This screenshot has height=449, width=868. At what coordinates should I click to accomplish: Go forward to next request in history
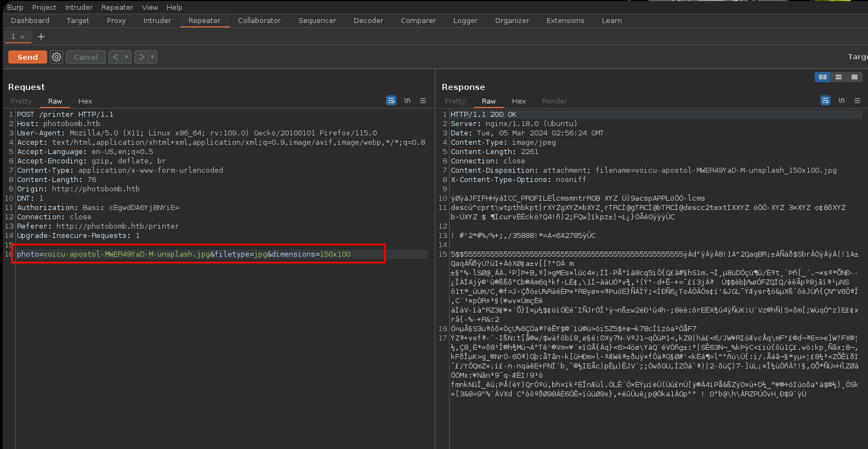[141, 57]
